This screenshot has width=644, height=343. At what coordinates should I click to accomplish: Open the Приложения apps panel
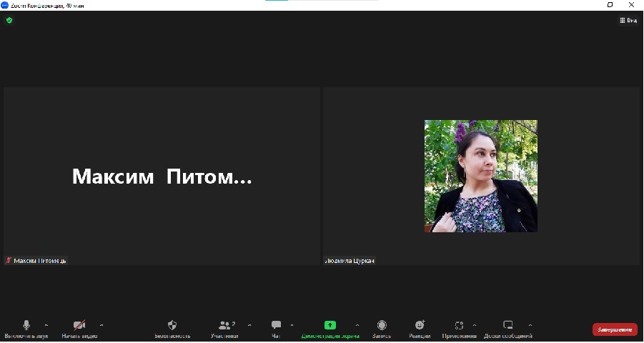point(459,329)
